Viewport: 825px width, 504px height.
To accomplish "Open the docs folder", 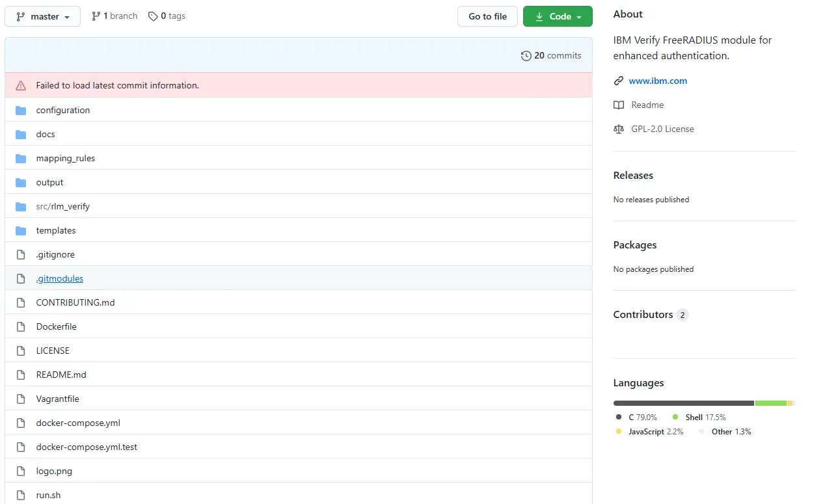I will click(x=46, y=134).
